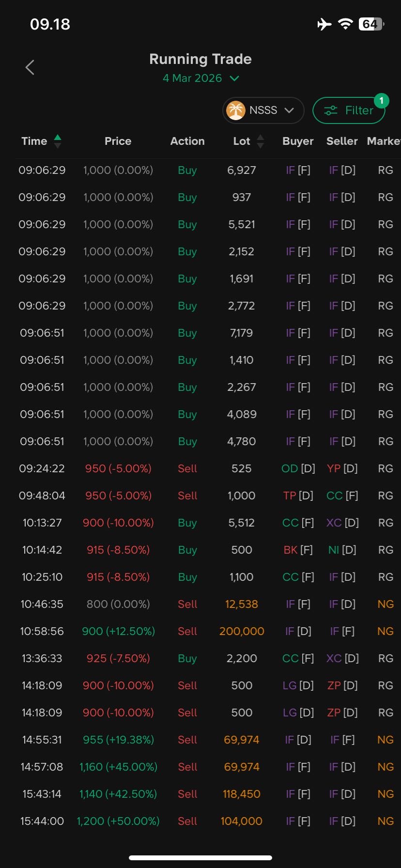Viewport: 401px width, 868px height.
Task: Tap the Filter sliders icon
Action: point(331,110)
